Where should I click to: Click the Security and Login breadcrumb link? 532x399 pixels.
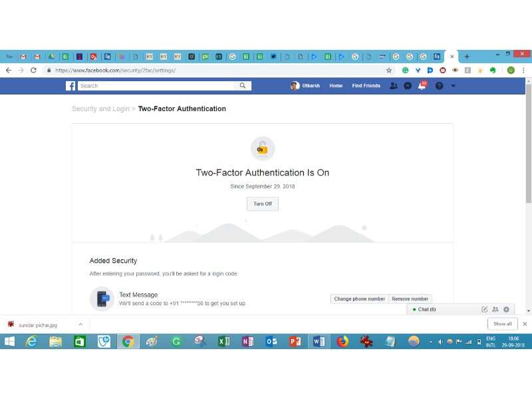pyautogui.click(x=100, y=109)
